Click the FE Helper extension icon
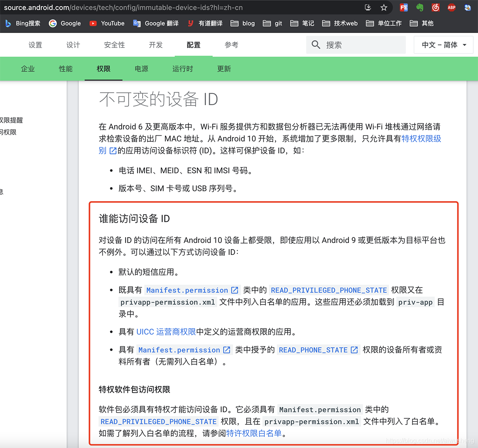The width and height of the screenshot is (478, 448). (x=404, y=8)
